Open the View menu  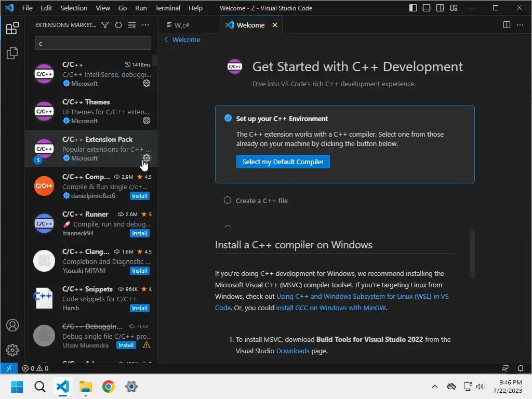(103, 8)
